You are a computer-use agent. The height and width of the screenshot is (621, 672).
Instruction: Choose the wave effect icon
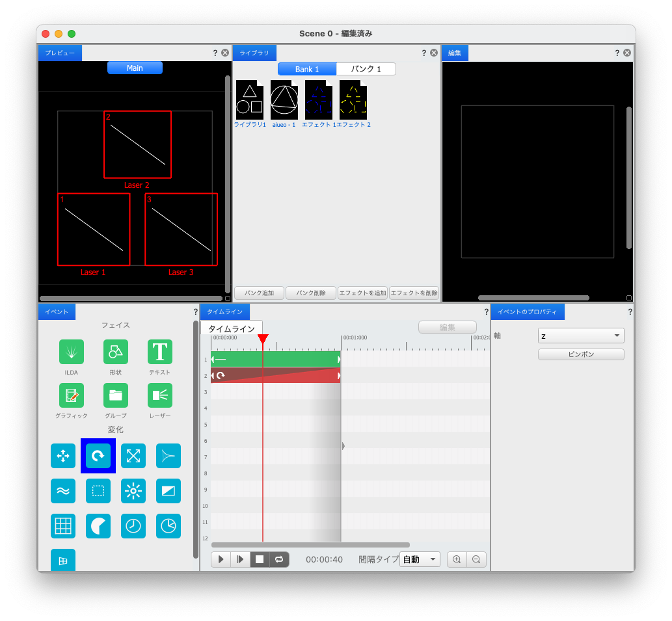point(63,491)
